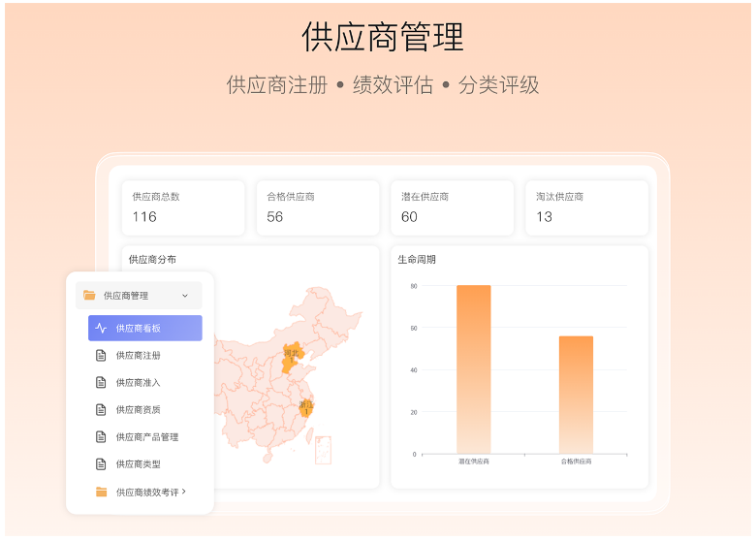Click the document icon beside 供应商准入
This screenshot has height=541, width=756.
coord(101,383)
